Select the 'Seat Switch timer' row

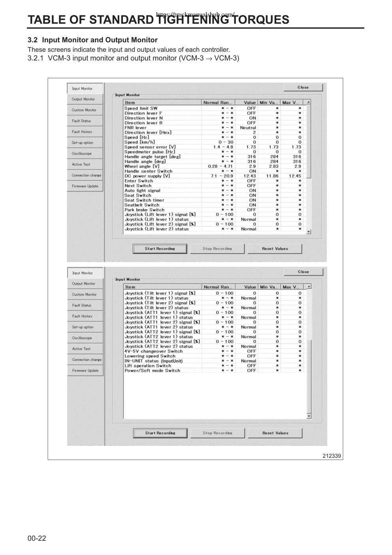pyautogui.click(x=215, y=200)
